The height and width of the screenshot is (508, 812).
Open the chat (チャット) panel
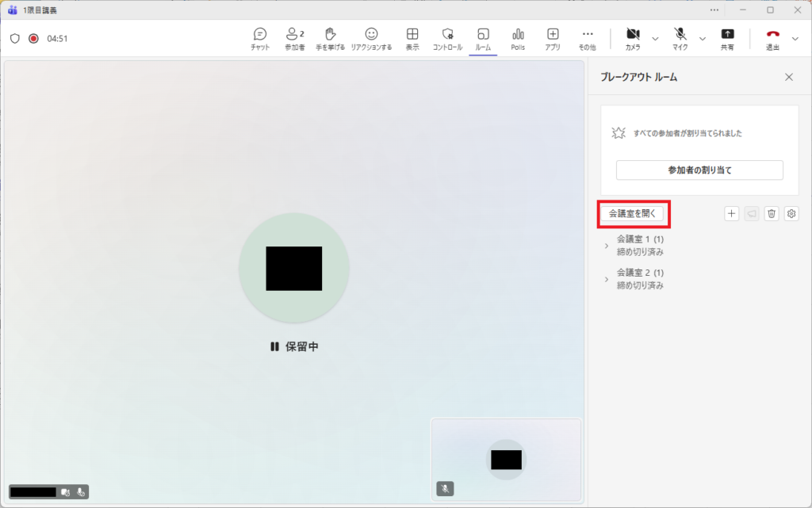pos(260,38)
